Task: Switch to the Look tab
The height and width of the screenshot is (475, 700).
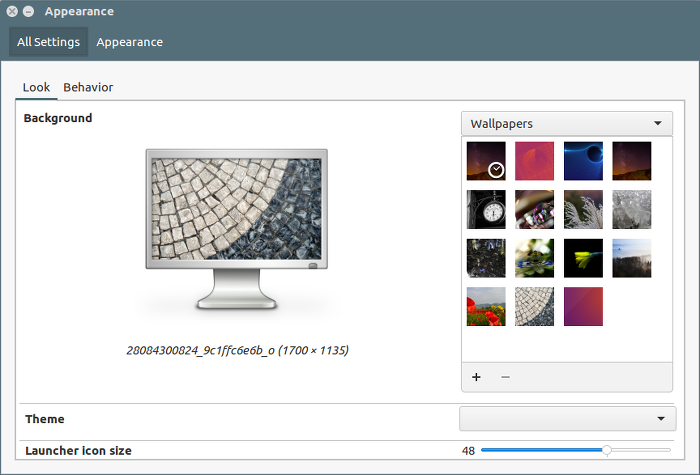Action: (36, 87)
